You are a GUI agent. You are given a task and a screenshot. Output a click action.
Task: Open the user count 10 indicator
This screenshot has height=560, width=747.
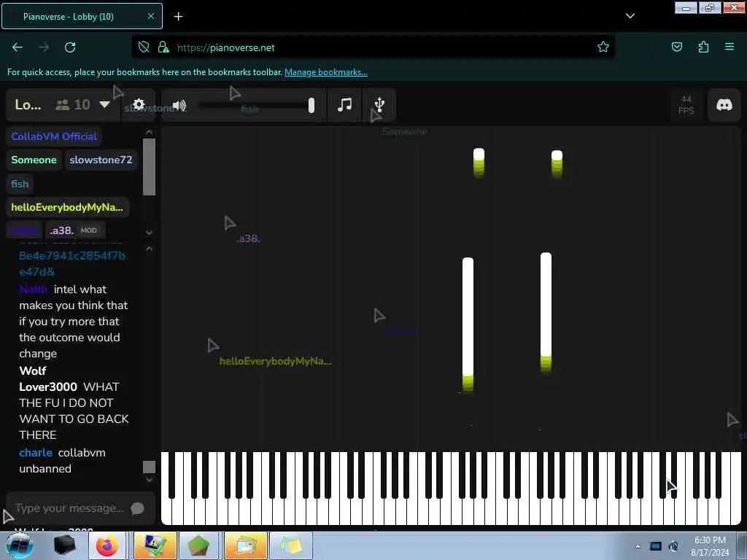[x=73, y=105]
